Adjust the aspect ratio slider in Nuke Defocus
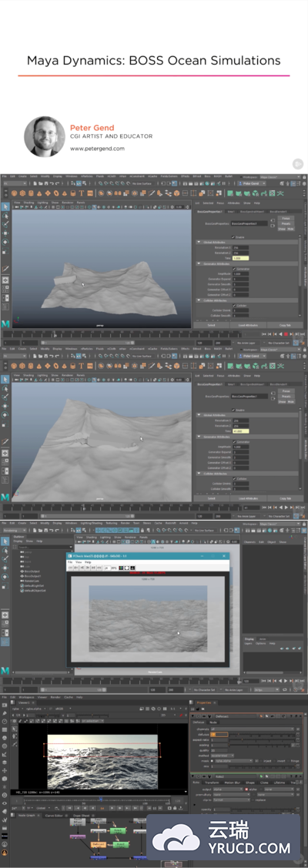This screenshot has width=308, height=868. point(263,739)
